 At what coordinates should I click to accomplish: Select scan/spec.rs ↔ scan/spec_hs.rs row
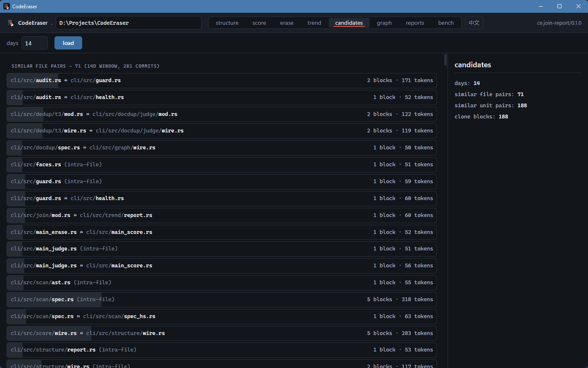222,316
